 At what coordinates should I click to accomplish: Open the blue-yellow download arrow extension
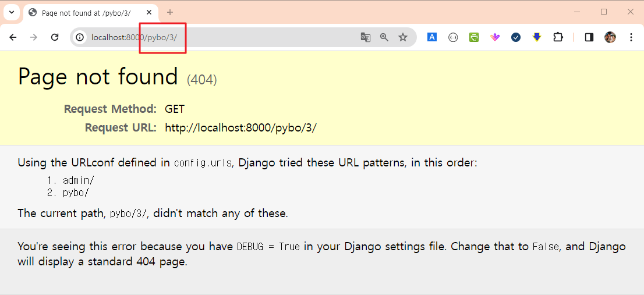[537, 37]
